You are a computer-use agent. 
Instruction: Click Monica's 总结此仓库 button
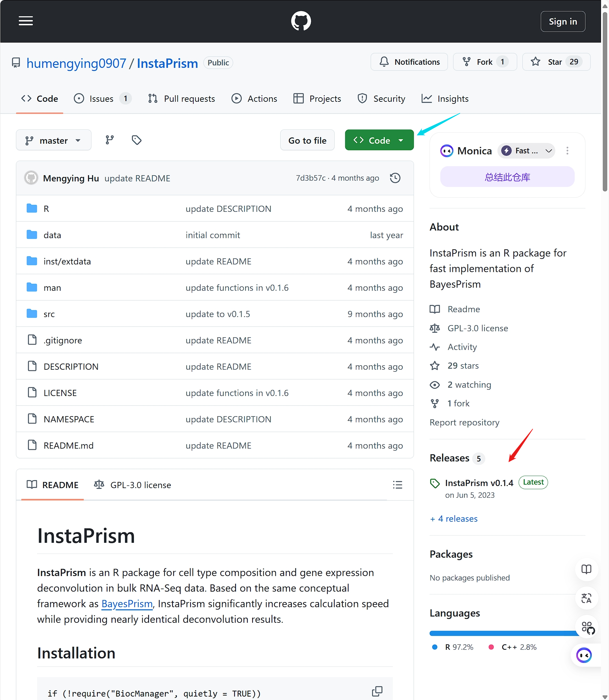(507, 177)
